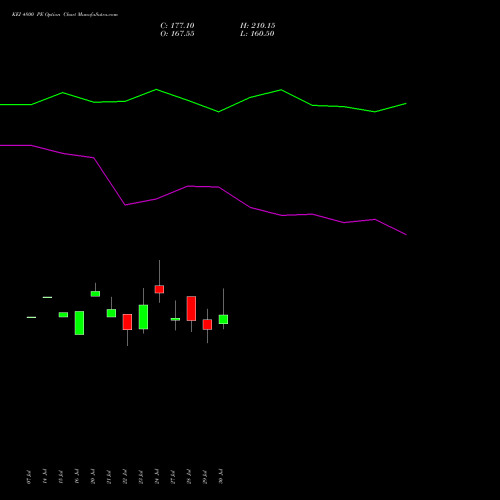Click the red candle for 29 Jul
Viewport: 500px width, 500px height.
click(207, 324)
